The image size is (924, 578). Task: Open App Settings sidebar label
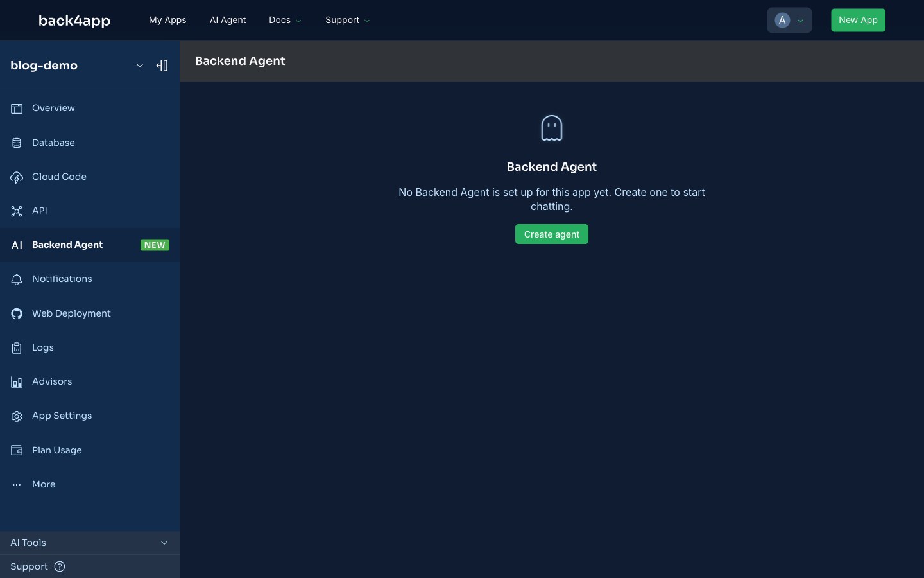(x=62, y=416)
